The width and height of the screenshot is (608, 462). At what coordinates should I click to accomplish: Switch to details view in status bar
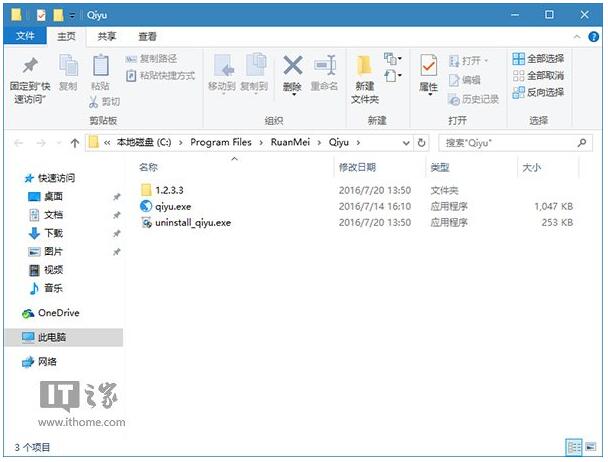pos(574,447)
